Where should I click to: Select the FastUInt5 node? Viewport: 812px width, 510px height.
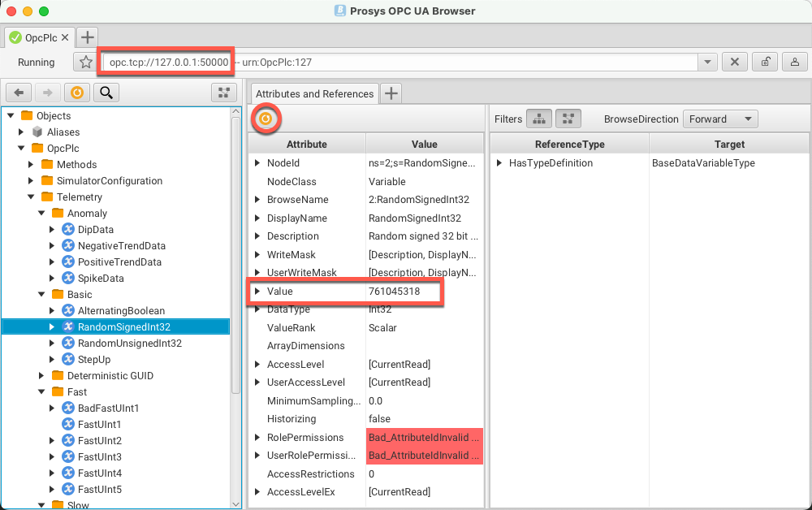99,489
